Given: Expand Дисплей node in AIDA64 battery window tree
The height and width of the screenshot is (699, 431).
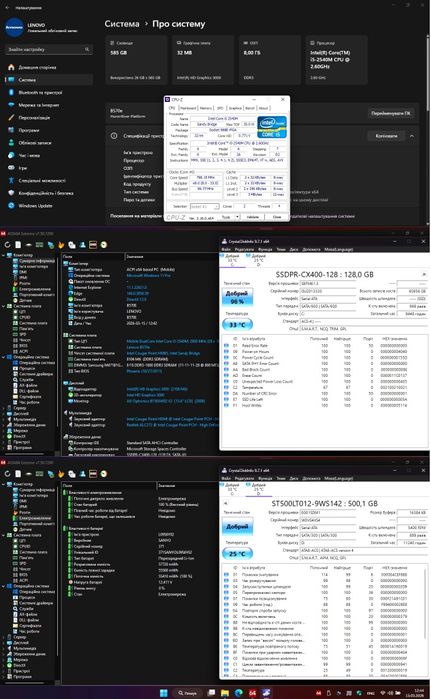Looking at the screenshot, I should tap(4, 643).
